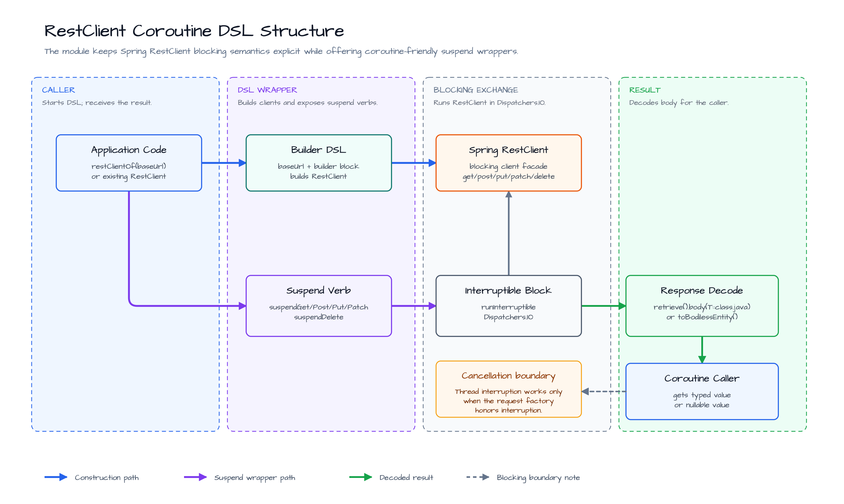Click the 'blocking client facade' text
Screen dimensions: 844x504
pos(508,166)
